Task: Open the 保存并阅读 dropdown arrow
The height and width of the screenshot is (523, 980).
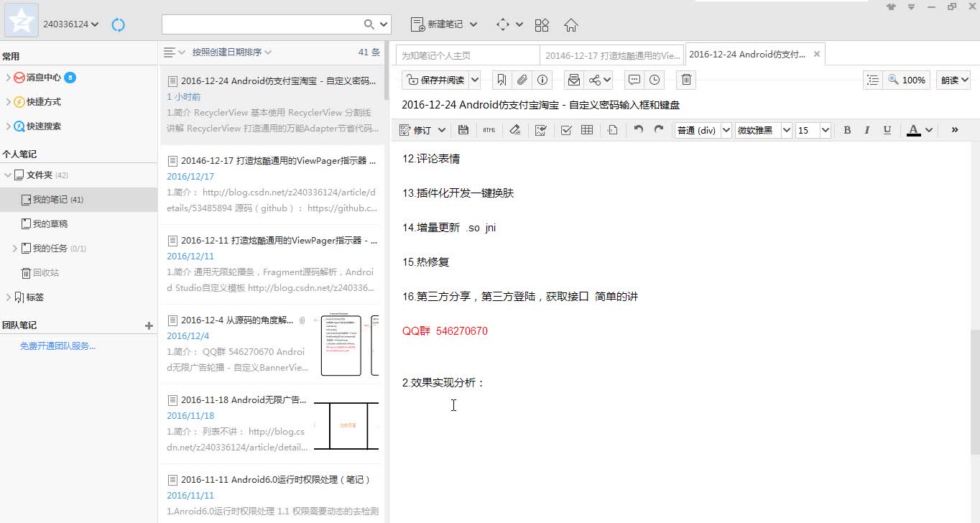Action: click(x=475, y=80)
